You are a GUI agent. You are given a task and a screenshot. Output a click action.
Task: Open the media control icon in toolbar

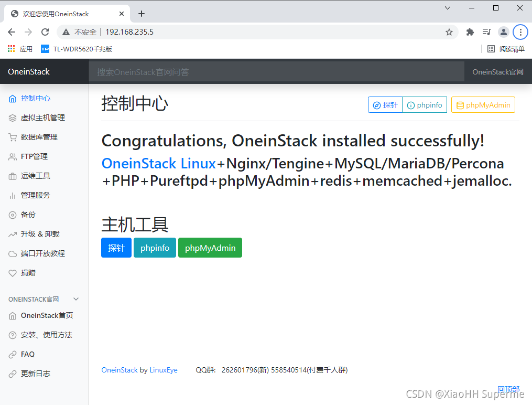[x=486, y=32]
